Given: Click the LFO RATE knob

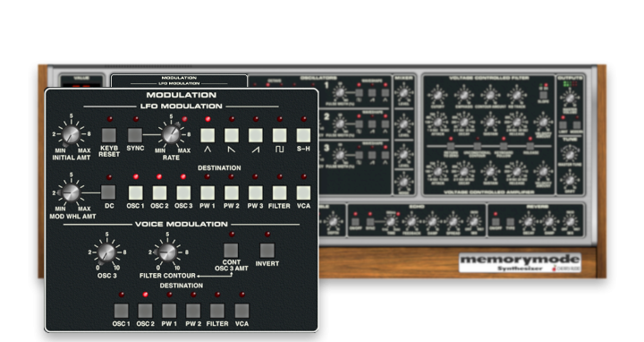Looking at the screenshot, I should tap(171, 134).
